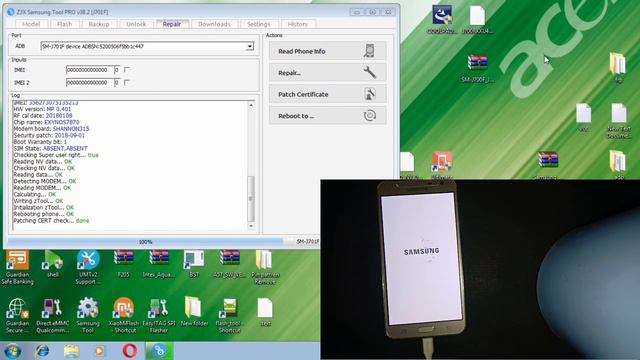Click the Z3X tool taskbar button
640x360 pixels.
pos(159,351)
